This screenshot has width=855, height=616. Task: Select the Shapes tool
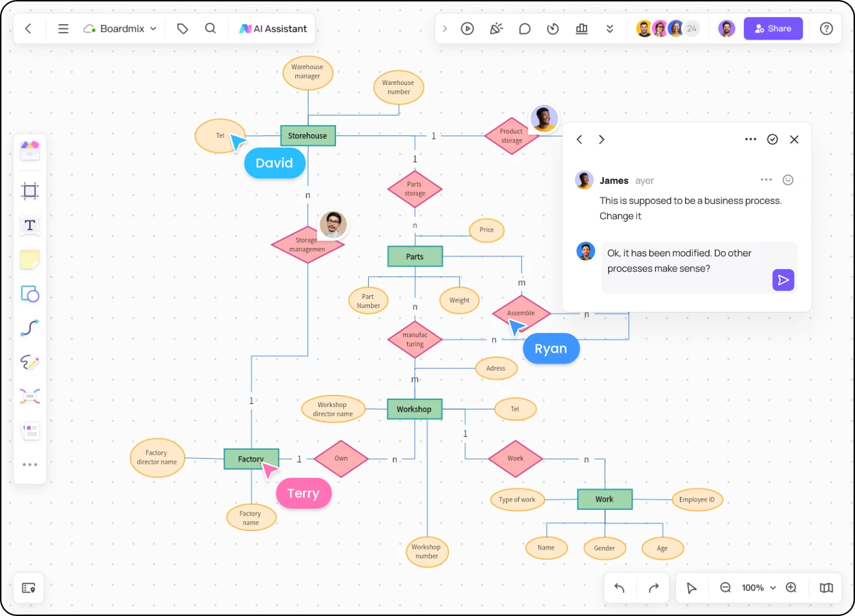30,294
